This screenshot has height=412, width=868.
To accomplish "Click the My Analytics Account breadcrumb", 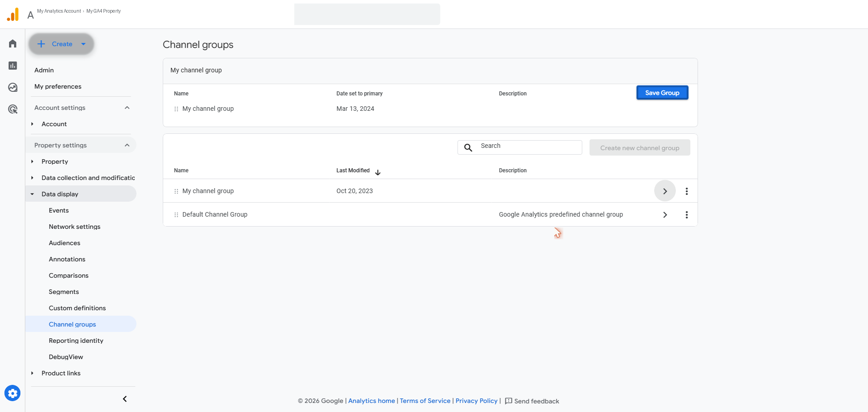I will [x=59, y=11].
